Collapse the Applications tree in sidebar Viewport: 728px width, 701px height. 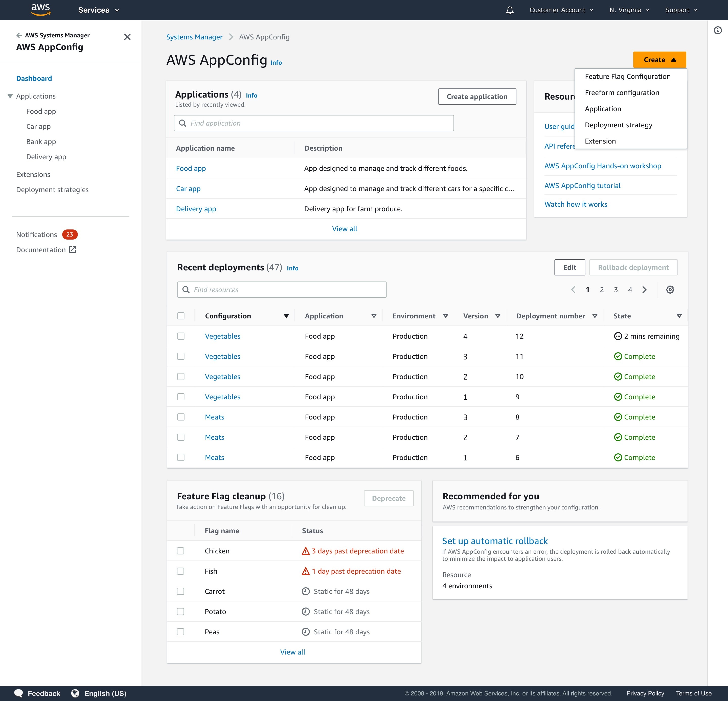[10, 96]
